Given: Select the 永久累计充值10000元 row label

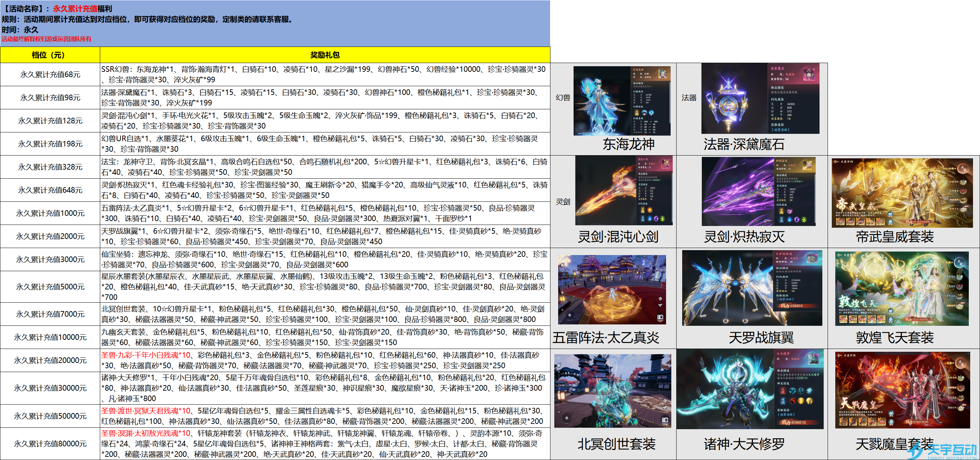Looking at the screenshot, I should (50, 337).
